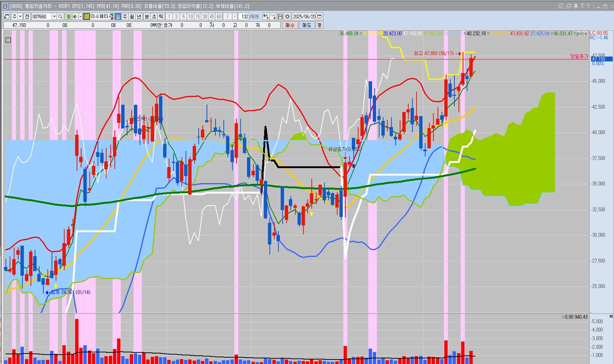
Task: Switch to weekly (주) chart period
Action: [125, 17]
